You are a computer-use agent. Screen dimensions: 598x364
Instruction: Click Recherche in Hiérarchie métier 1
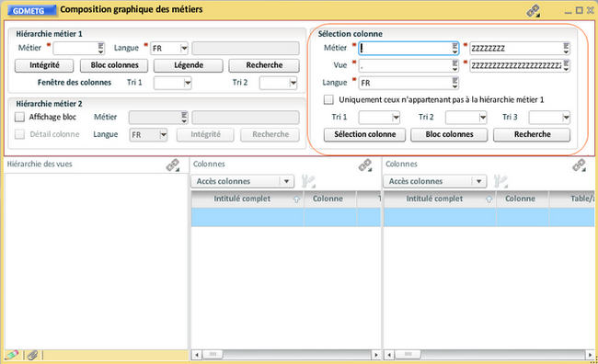click(264, 65)
